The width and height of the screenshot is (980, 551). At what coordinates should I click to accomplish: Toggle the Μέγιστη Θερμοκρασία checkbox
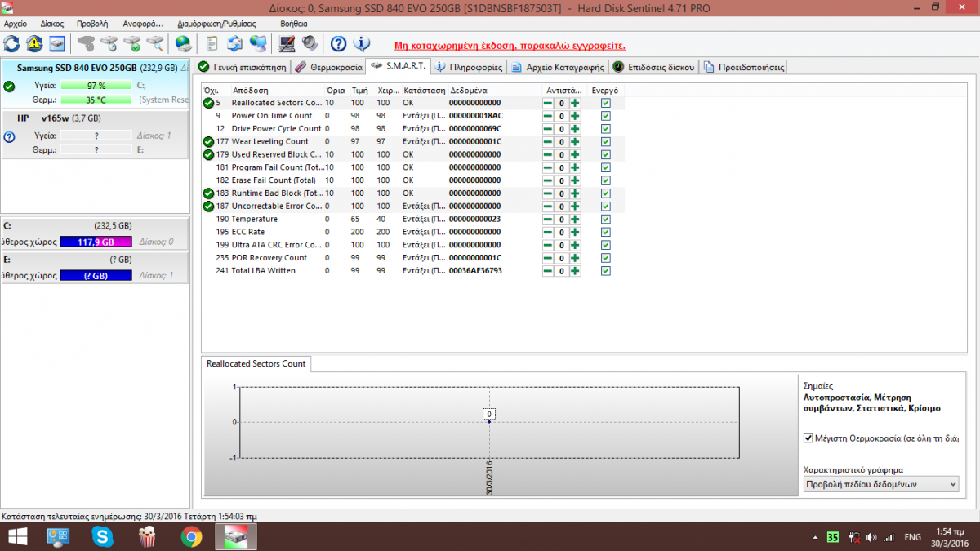pyautogui.click(x=808, y=438)
